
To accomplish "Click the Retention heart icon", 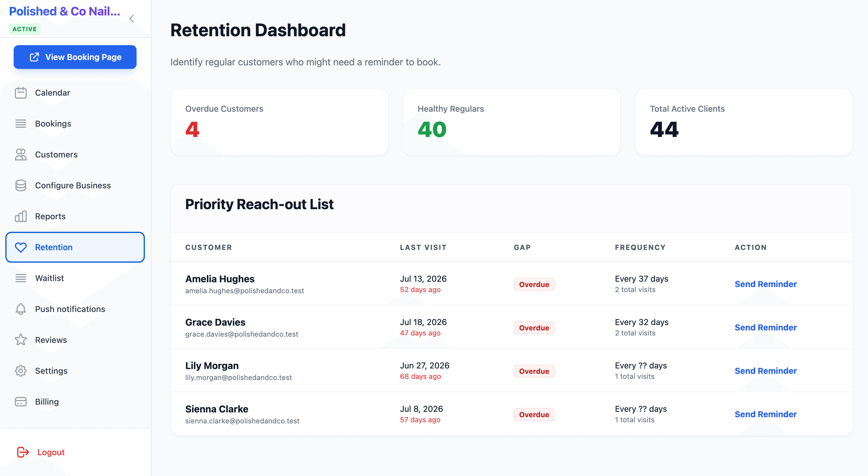I will (x=20, y=247).
